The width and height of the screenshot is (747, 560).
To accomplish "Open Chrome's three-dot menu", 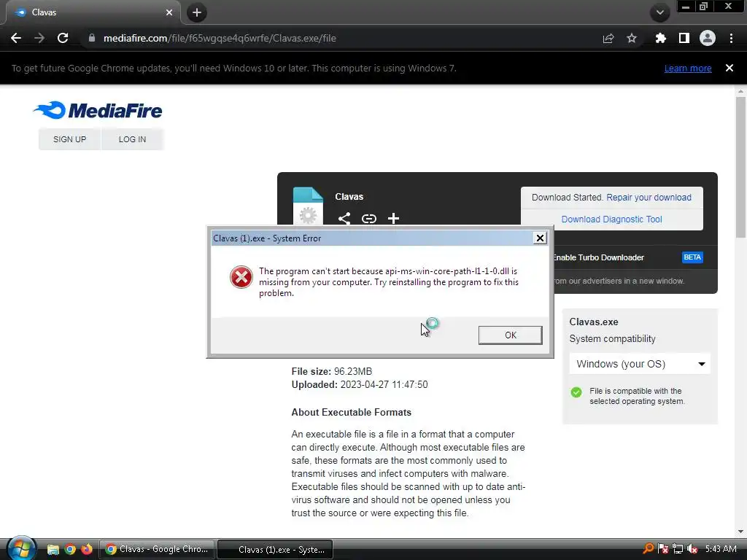I will pos(731,38).
